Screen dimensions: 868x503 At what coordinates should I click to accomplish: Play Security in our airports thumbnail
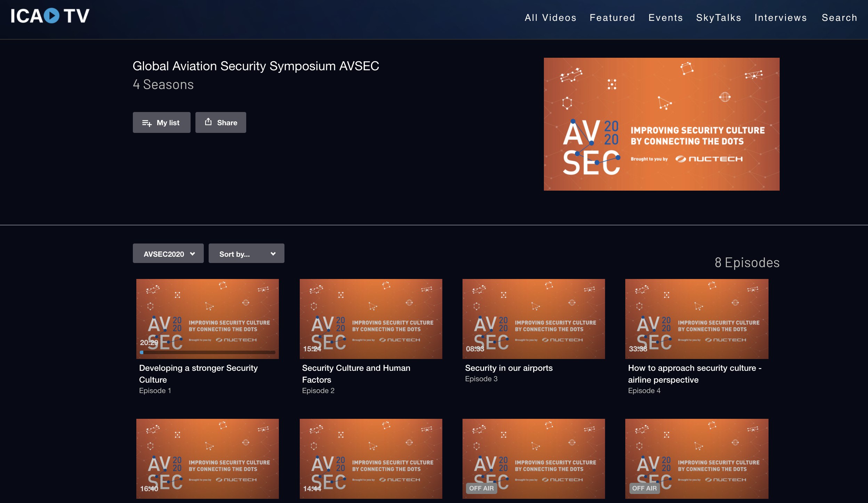[x=533, y=319]
